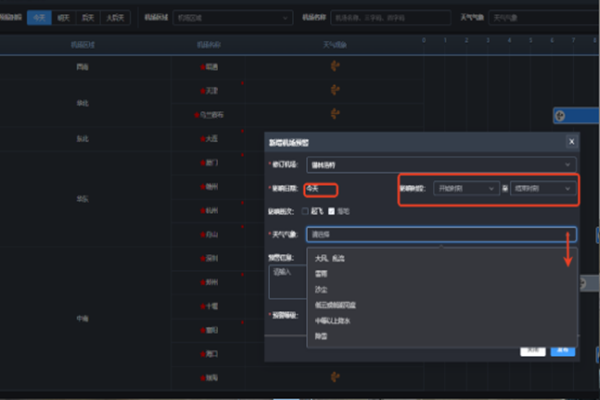Open the 开始时间 start time dropdown
Screen dimensions: 600x400
pos(465,188)
